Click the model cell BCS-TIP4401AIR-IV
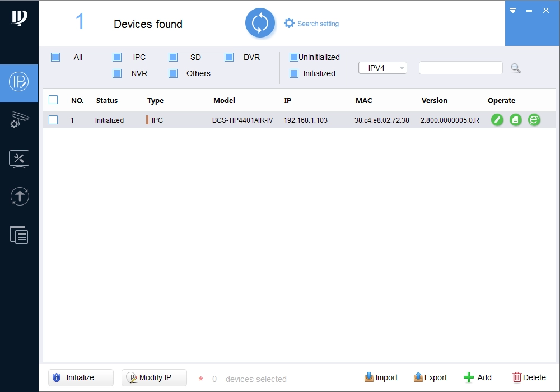Image resolution: width=560 pixels, height=392 pixels. coord(242,120)
